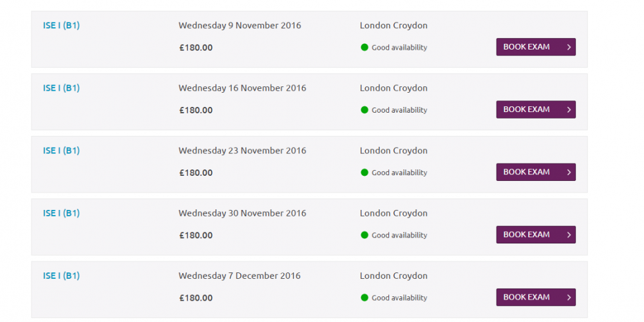The height and width of the screenshot is (322, 644).
Task: Book the exam on 30 November 2016
Action: [x=536, y=234]
